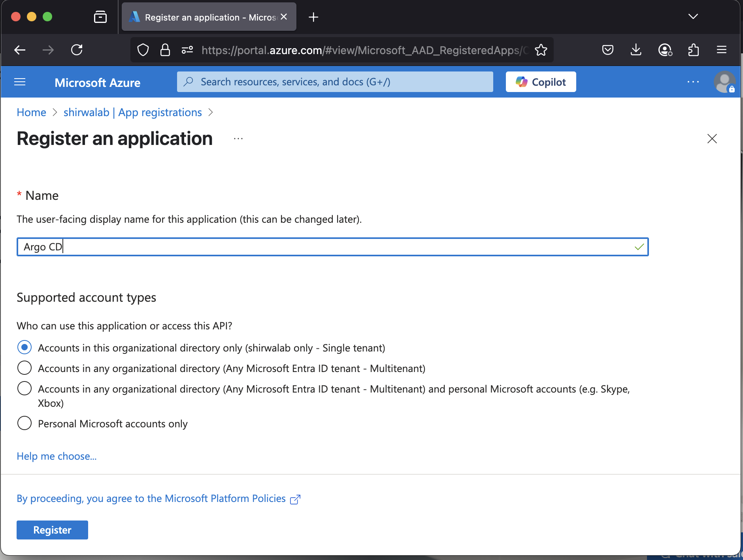The image size is (743, 560).
Task: Open shirwalab App registrations breadcrumb
Action: click(133, 113)
